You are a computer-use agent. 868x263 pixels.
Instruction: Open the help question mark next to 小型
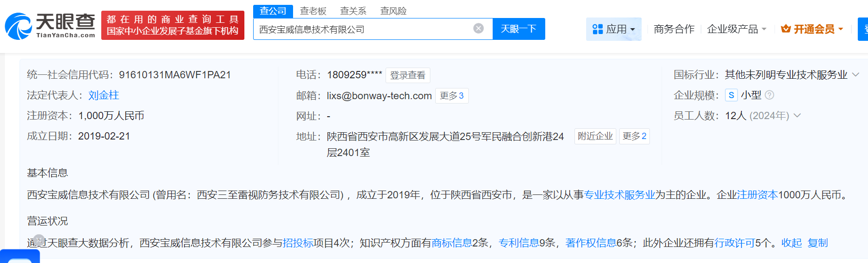[769, 95]
